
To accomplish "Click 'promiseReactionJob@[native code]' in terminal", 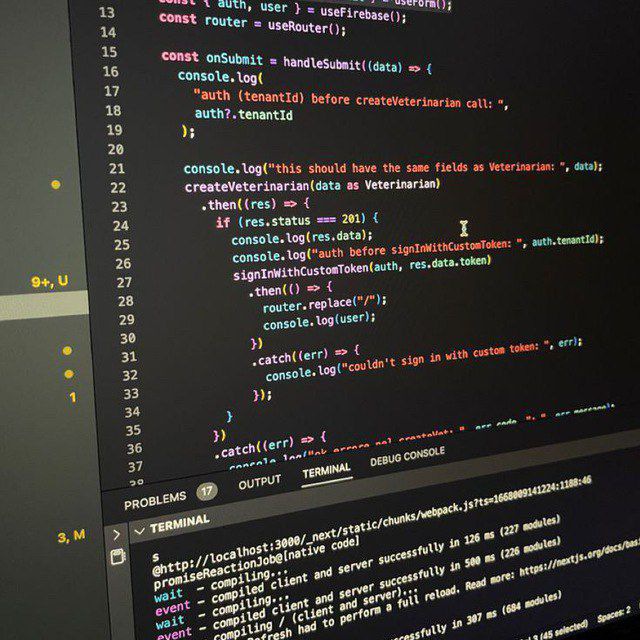I will 256,563.
